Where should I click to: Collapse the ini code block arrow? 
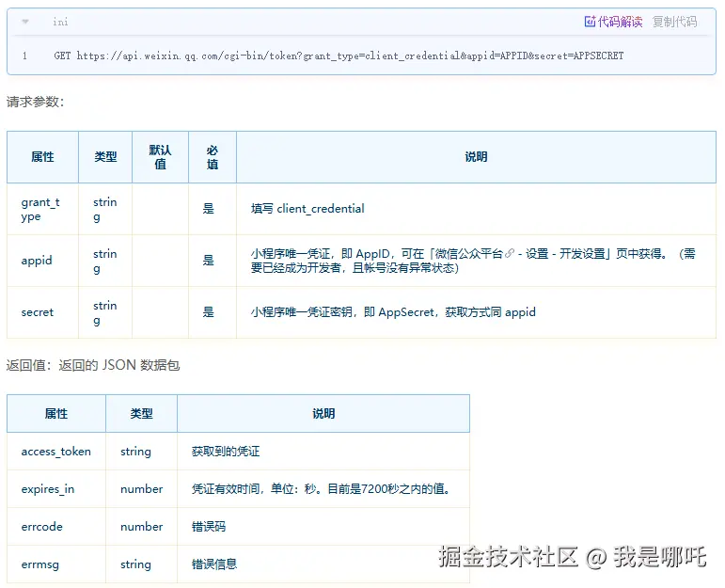point(25,22)
